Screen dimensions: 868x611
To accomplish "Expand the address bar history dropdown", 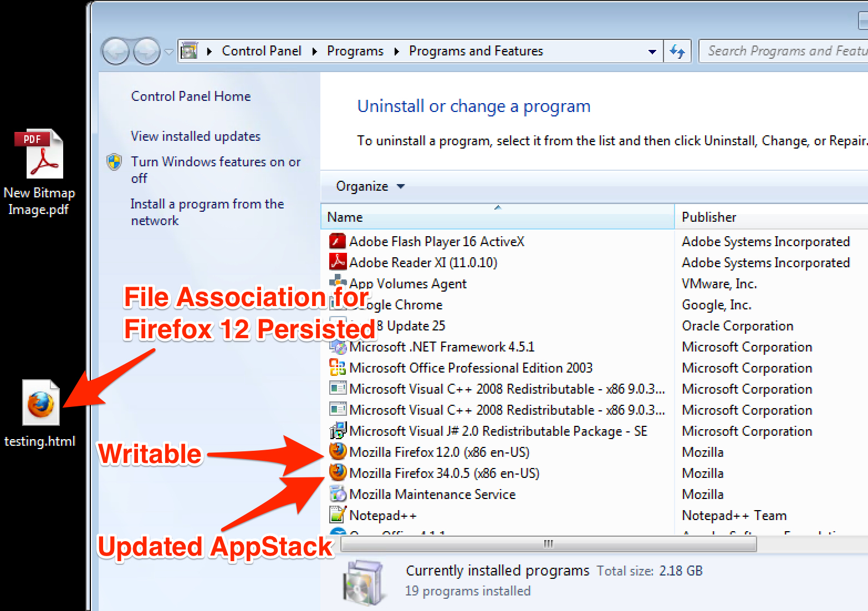I will point(652,52).
